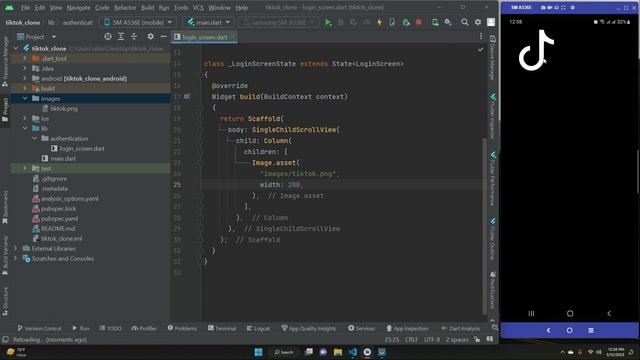Screen dimensions: 640x360
Task: Stop the running app with red square
Action: (418, 22)
